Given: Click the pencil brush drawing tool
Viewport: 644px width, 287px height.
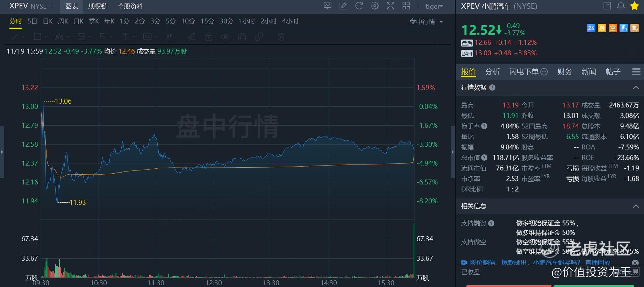Looking at the screenshot, I should (192, 36).
